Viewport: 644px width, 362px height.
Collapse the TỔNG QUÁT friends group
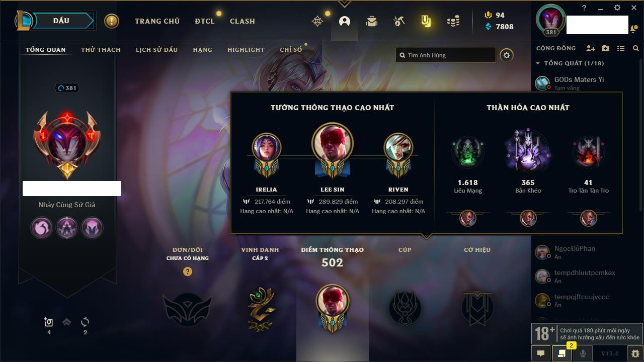tap(538, 63)
